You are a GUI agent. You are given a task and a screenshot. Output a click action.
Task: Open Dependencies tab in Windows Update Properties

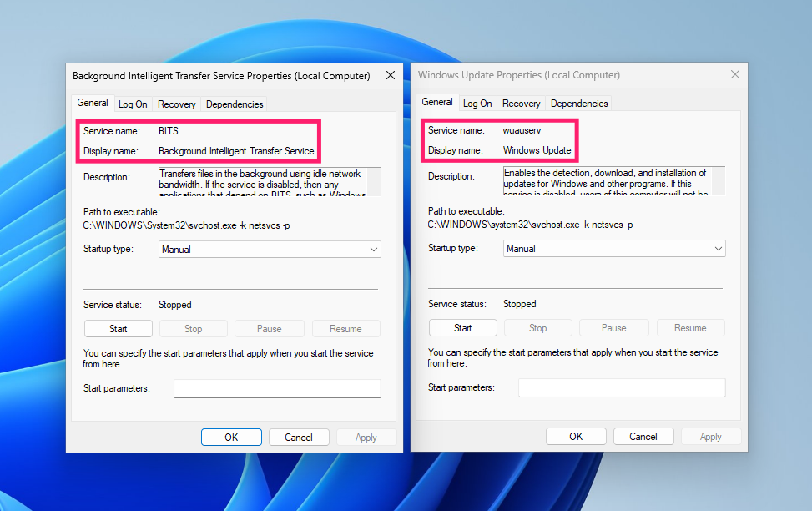tap(579, 104)
